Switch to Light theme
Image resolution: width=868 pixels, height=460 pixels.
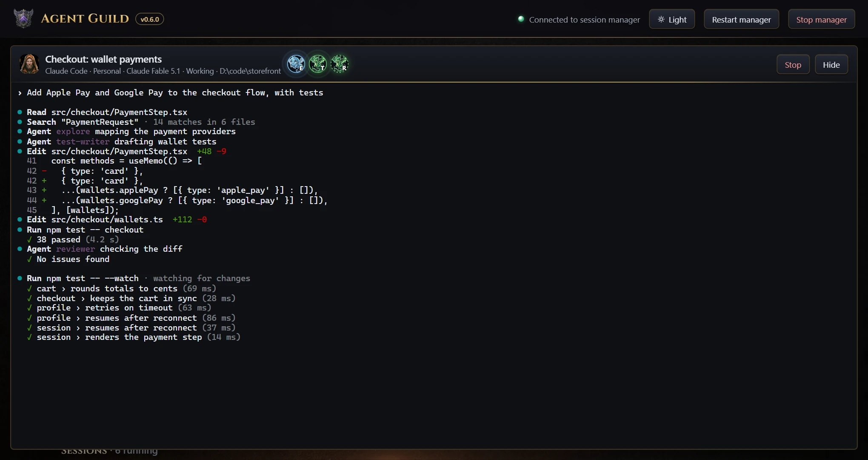point(672,19)
